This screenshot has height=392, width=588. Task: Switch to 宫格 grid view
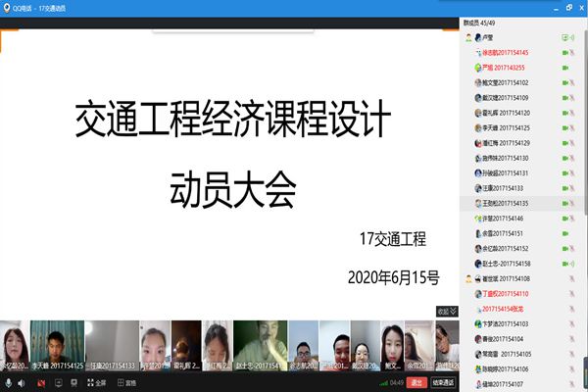coord(125,383)
